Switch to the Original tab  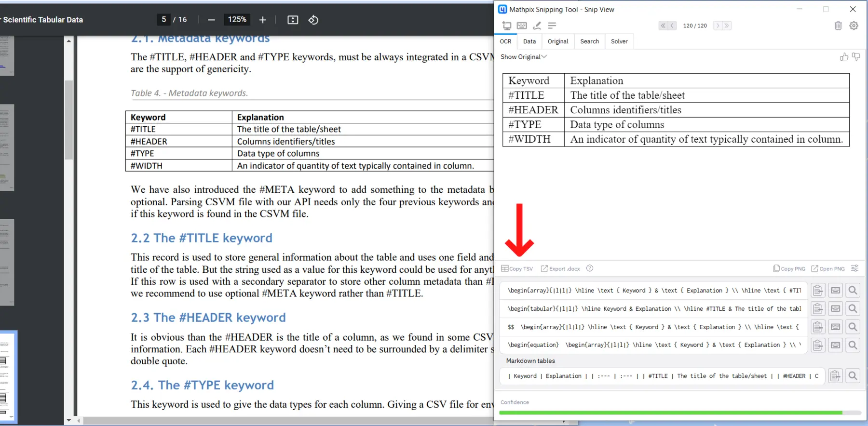[558, 41]
